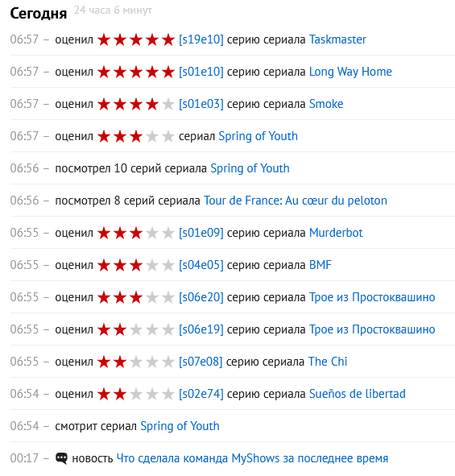This screenshot has width=455, height=476.
Task: Open Spring of Youth link in the смотрит сериал row
Action: (180, 426)
